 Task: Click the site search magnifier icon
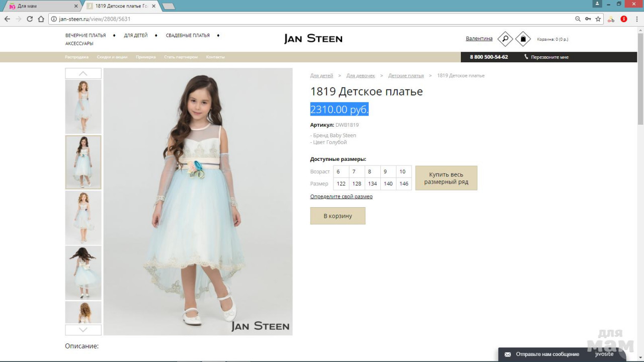[505, 39]
